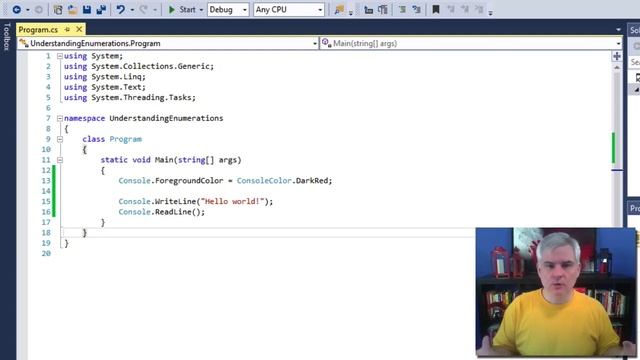Click on the "Hello world!" string literal
The image size is (640, 360).
[x=233, y=201]
